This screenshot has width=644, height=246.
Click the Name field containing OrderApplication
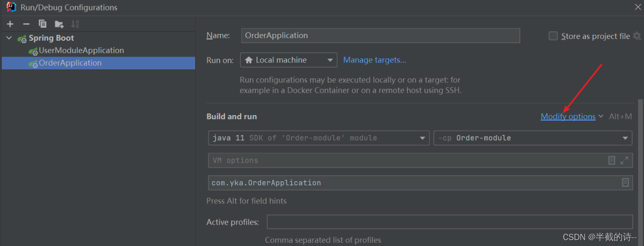point(380,35)
